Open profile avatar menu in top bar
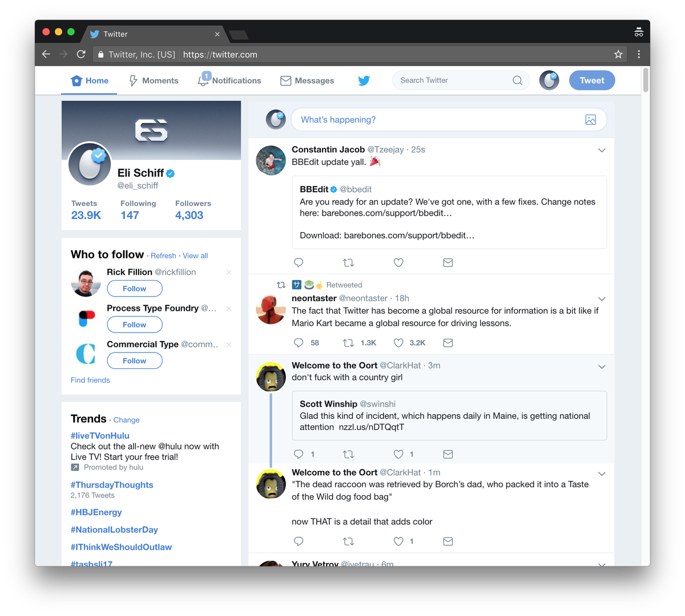The height and width of the screenshot is (616, 685). 549,80
